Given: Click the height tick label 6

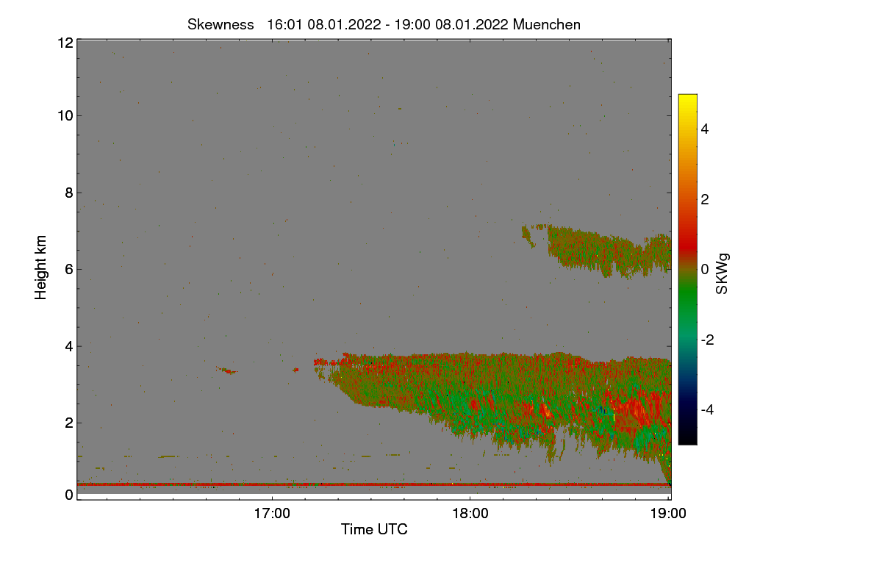Looking at the screenshot, I should click(69, 269).
